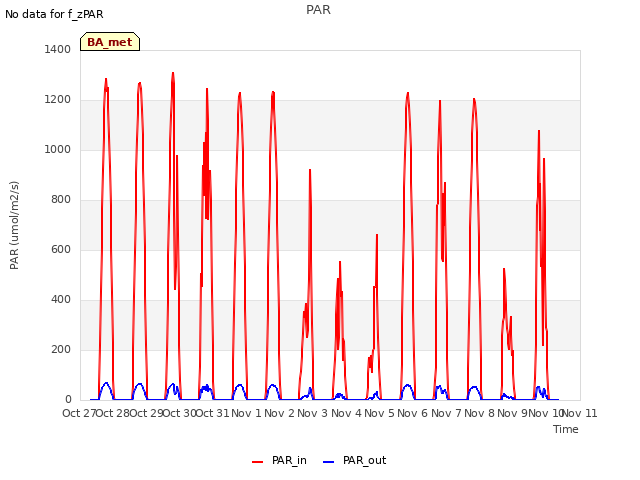Click the red PAR_in legend swatch
Viewport: 640px width, 480px height.
coord(258,462)
